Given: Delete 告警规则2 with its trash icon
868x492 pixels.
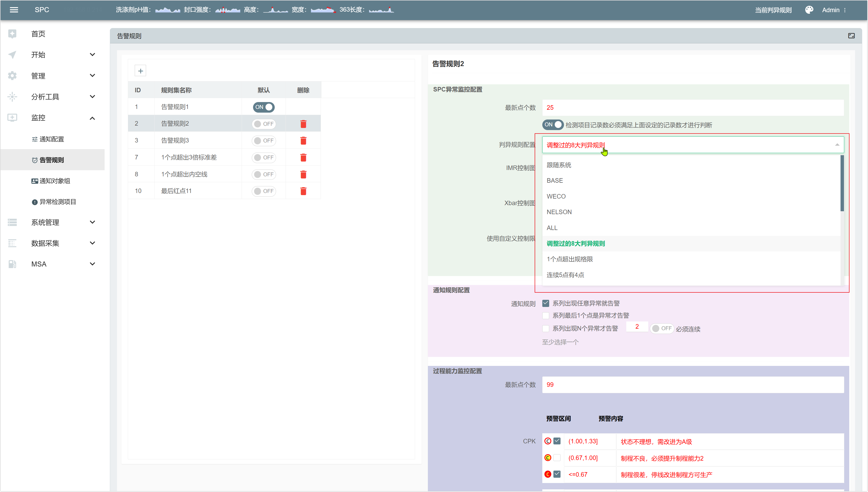Looking at the screenshot, I should (x=303, y=124).
